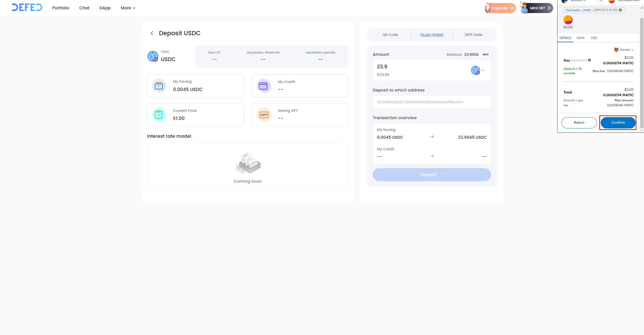
Task: Click info icon beside DEPOSIT ERC20 label
Action: [x=620, y=10]
